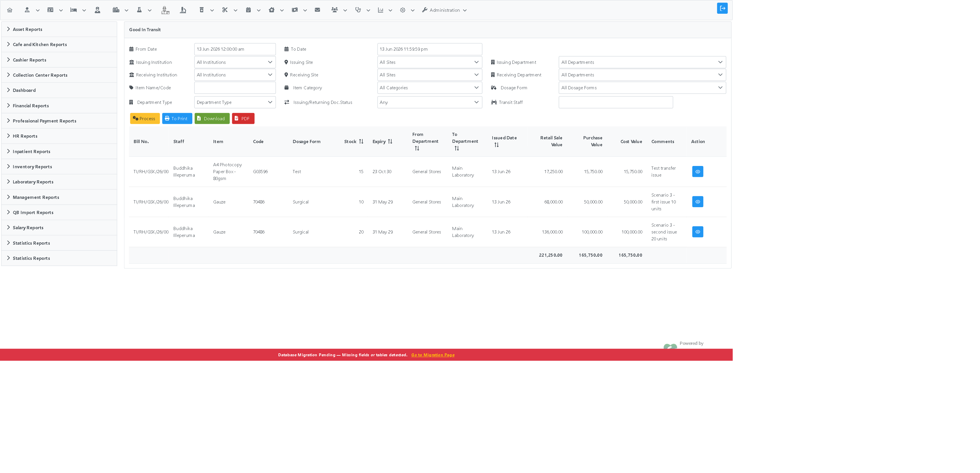The image size is (980, 473).
Task: Open the doctor/user menu icon
Action: [27, 10]
